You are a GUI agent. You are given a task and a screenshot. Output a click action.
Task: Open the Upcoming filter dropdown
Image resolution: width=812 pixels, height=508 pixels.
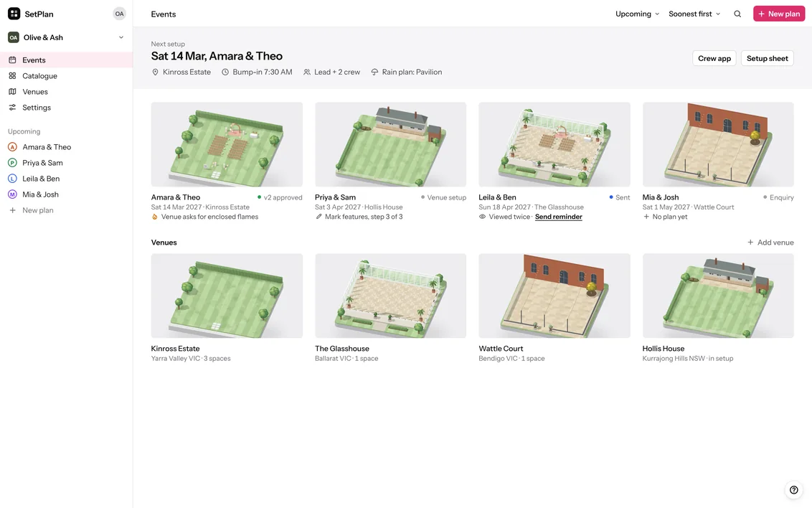(637, 14)
